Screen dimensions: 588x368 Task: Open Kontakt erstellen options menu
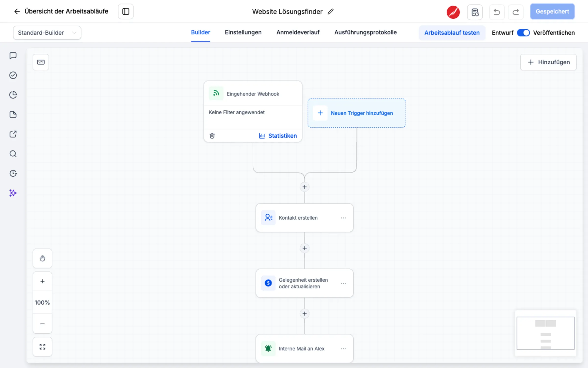[343, 218]
